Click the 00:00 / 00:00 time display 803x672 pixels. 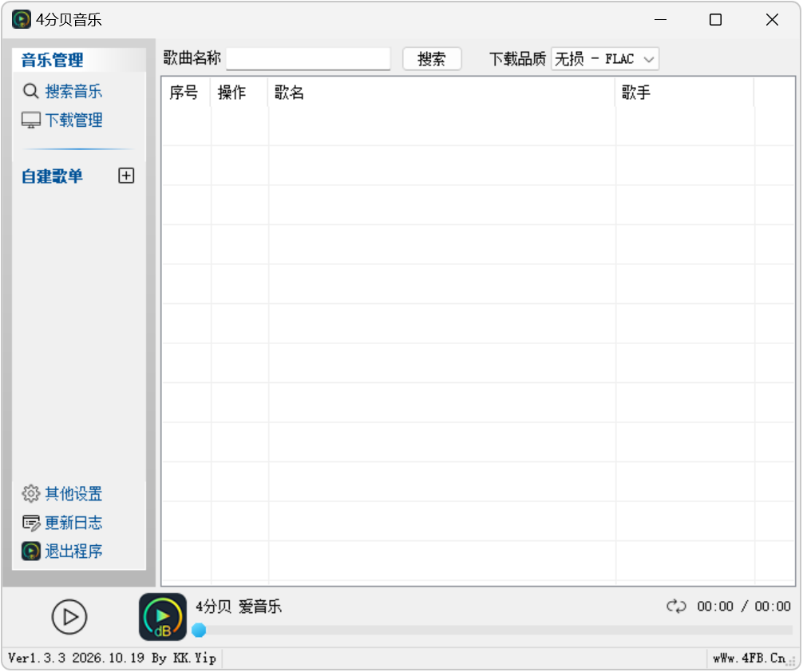point(744,607)
